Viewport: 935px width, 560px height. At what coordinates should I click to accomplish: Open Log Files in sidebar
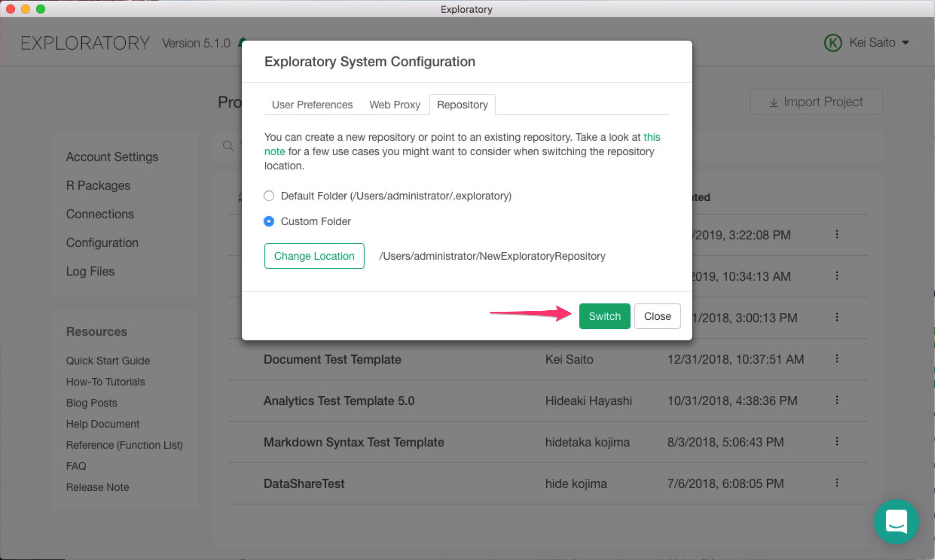(90, 271)
